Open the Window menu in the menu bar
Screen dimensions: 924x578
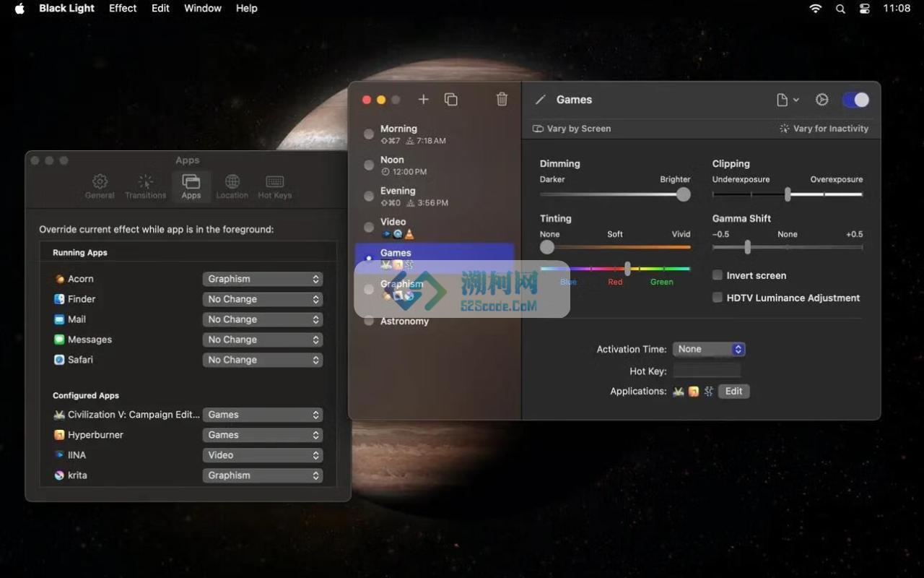(203, 9)
